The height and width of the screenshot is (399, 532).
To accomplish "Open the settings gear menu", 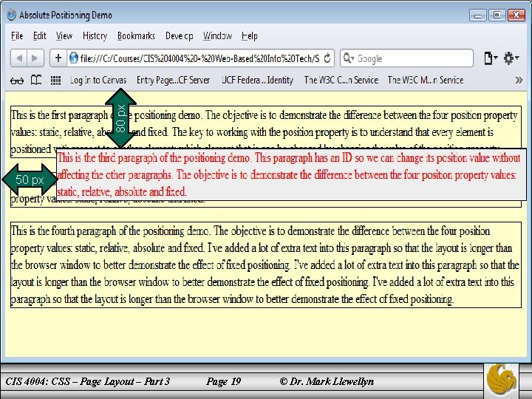I will tap(511, 58).
